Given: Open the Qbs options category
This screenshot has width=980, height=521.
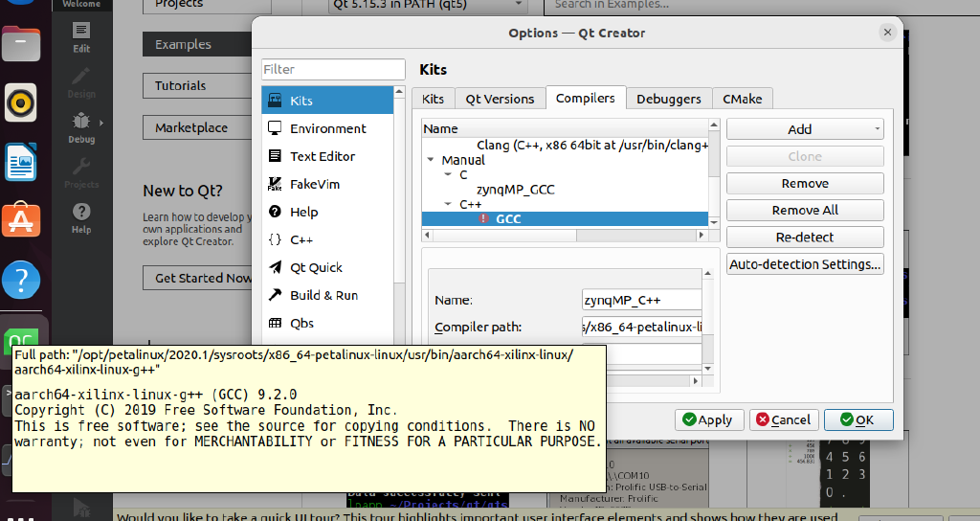Looking at the screenshot, I should coord(301,323).
